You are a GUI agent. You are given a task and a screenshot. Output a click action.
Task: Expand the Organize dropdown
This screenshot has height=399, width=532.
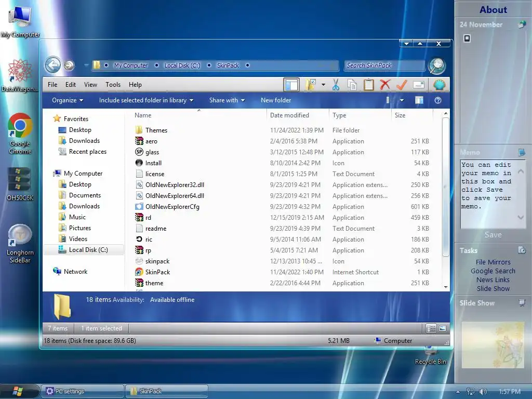[x=67, y=100]
